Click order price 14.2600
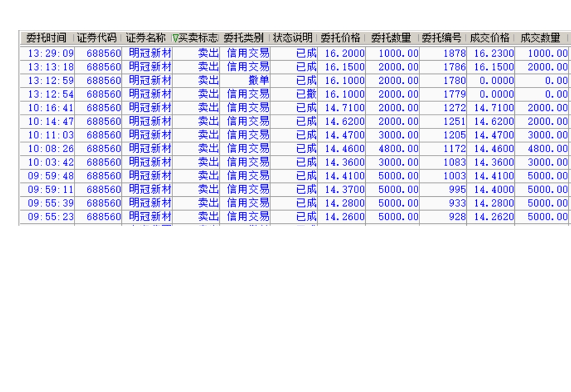571x392 pixels. click(344, 217)
